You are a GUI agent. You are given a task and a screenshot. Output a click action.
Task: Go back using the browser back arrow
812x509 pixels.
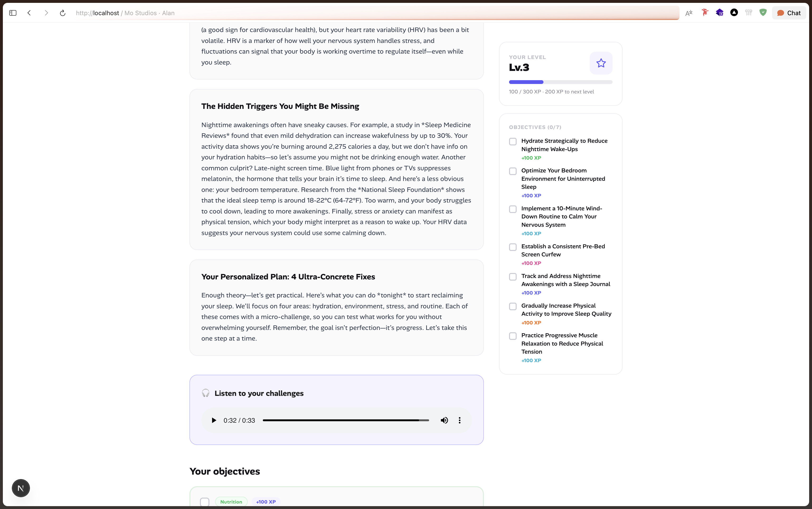tap(29, 13)
